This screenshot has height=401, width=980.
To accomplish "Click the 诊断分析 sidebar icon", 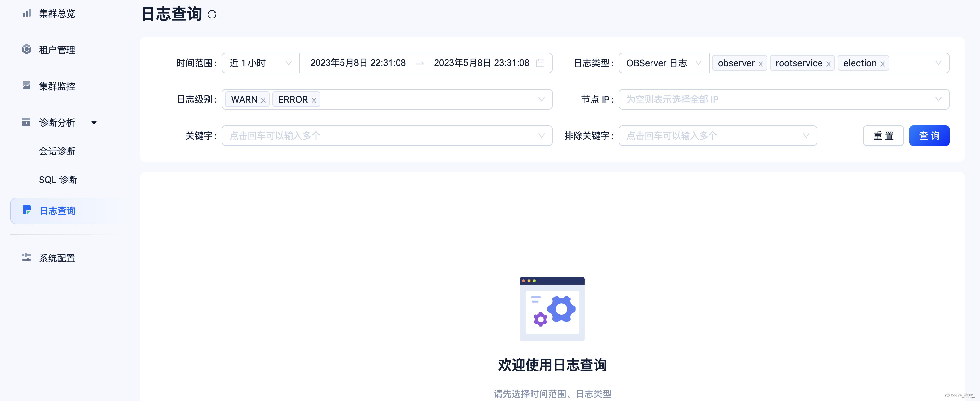I will tap(26, 122).
